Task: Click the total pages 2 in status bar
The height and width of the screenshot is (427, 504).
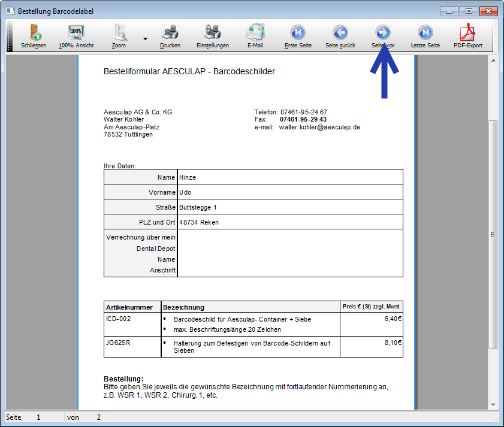Action: (x=99, y=417)
